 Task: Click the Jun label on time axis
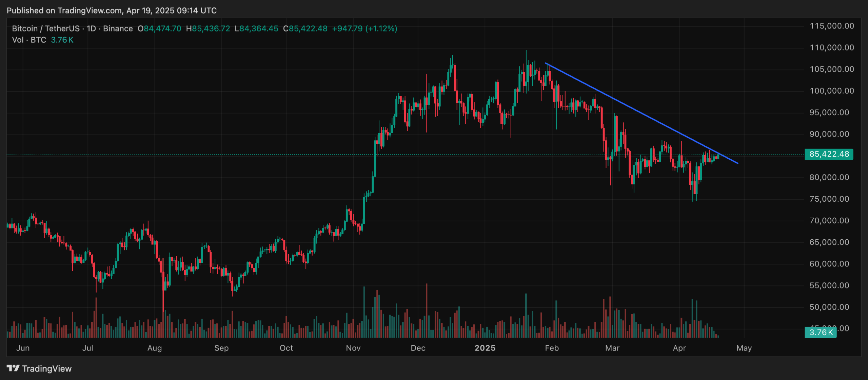(x=23, y=348)
